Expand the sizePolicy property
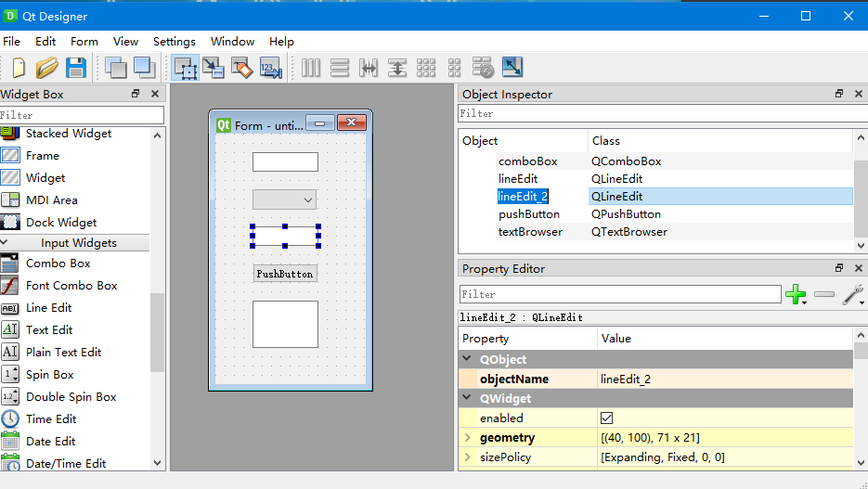The width and height of the screenshot is (868, 489). [x=468, y=457]
